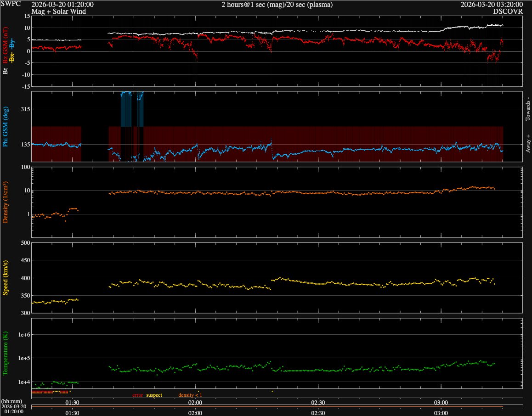Image resolution: width=532 pixels, height=416 pixels.
Task: Click the 1e+4 tick on the Temperature axis
Action: click(x=24, y=382)
